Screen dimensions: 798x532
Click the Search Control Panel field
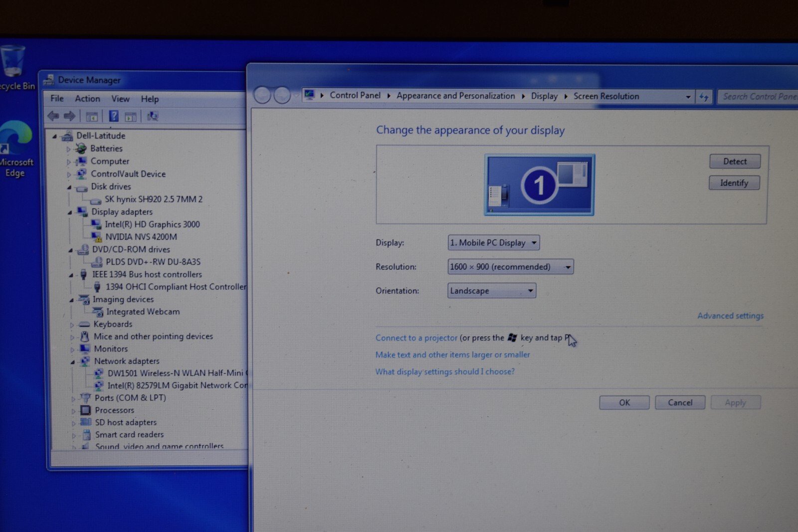pyautogui.click(x=758, y=97)
